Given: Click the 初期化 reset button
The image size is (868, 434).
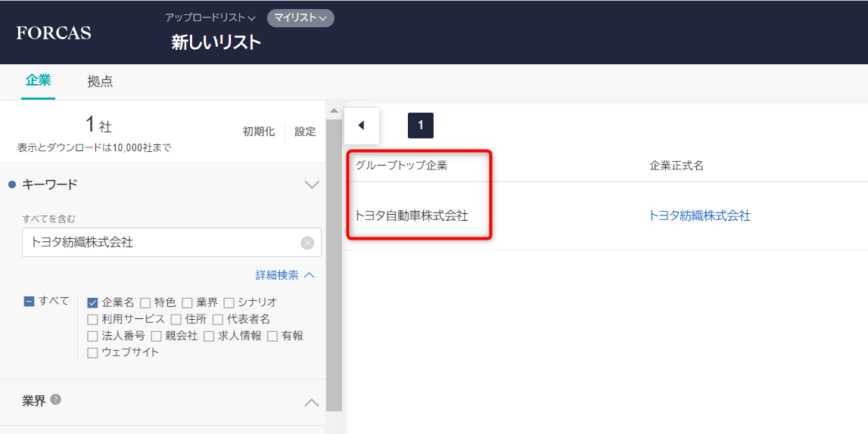Looking at the screenshot, I should click(x=259, y=132).
